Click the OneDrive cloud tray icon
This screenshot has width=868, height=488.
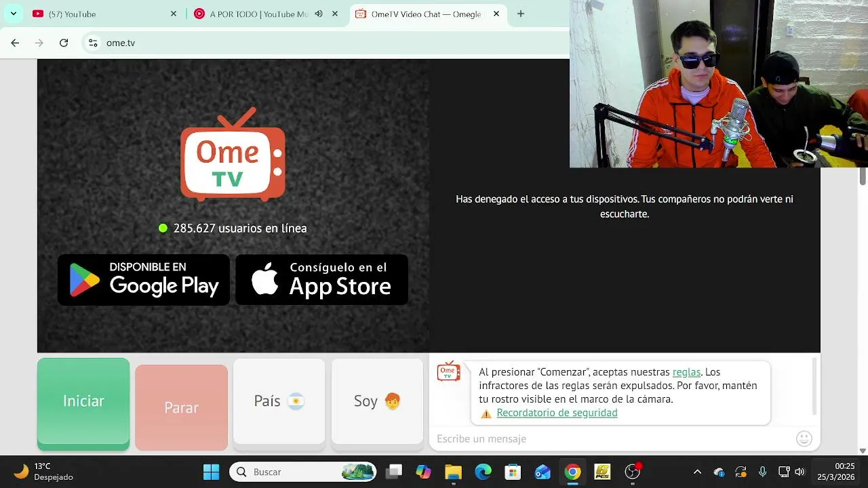click(719, 472)
